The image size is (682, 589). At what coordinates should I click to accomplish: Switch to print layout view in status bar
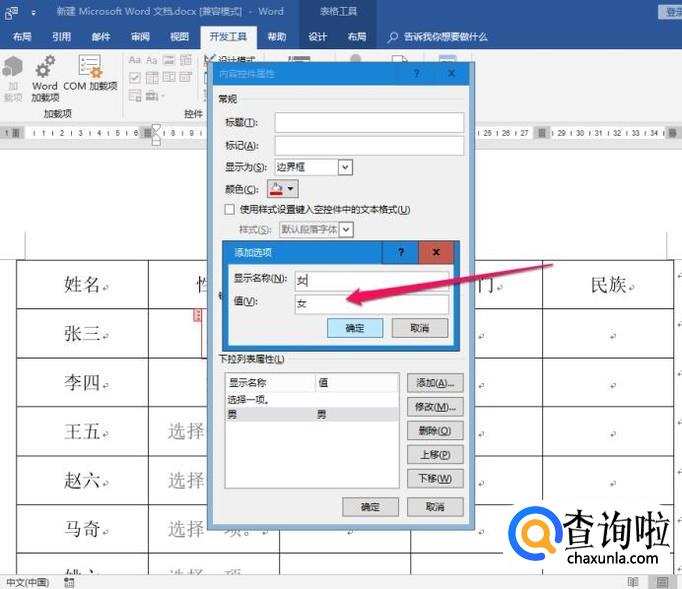click(x=662, y=582)
